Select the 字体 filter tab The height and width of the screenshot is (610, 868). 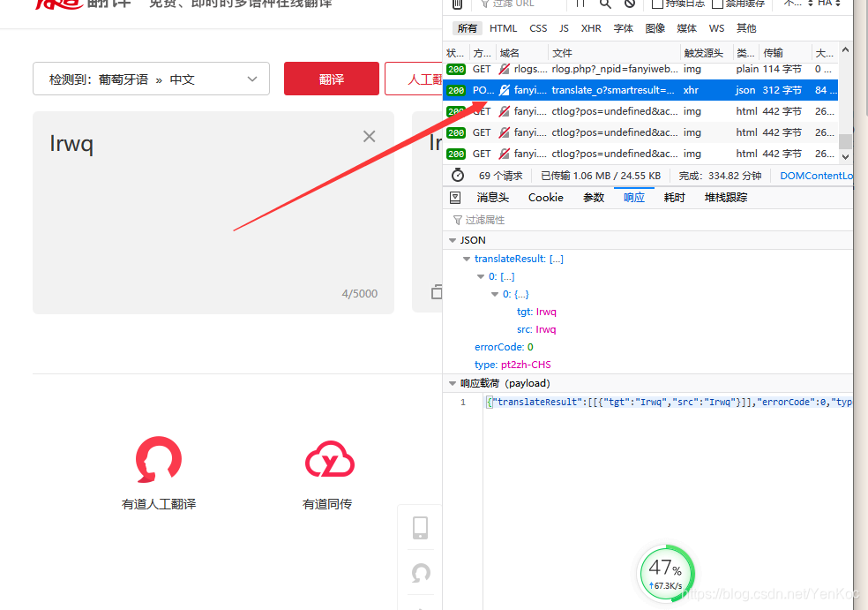(x=624, y=28)
